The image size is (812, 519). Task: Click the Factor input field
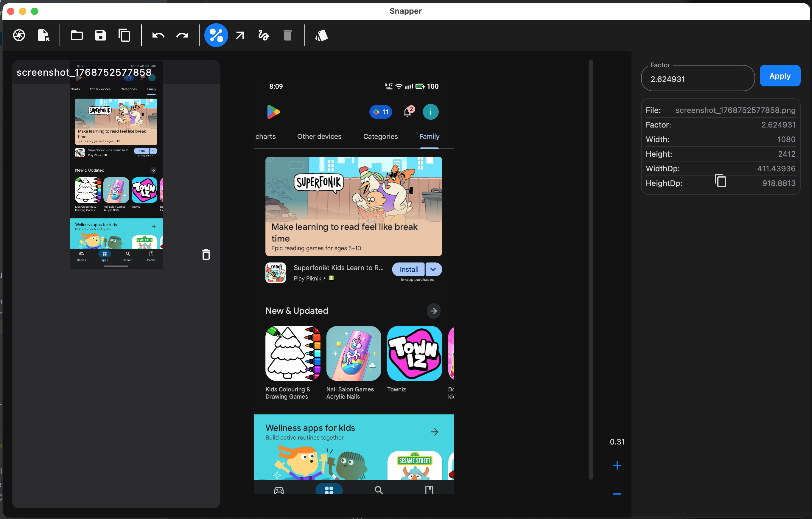coord(698,79)
